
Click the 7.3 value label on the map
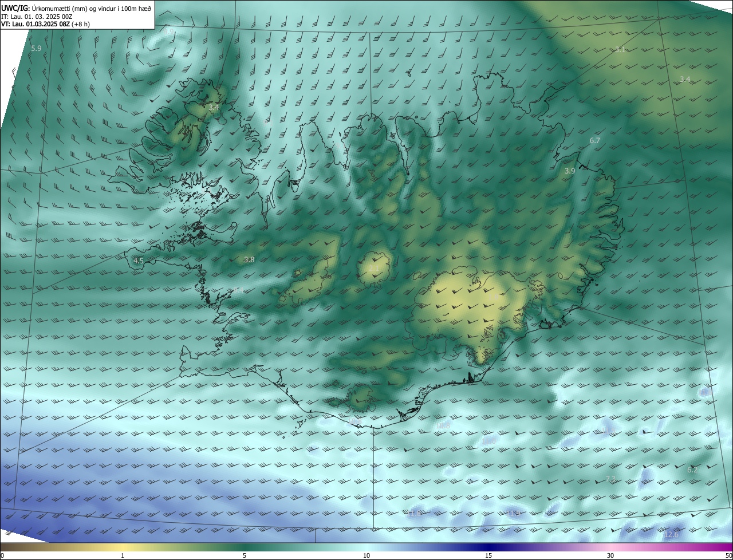click(610, 479)
